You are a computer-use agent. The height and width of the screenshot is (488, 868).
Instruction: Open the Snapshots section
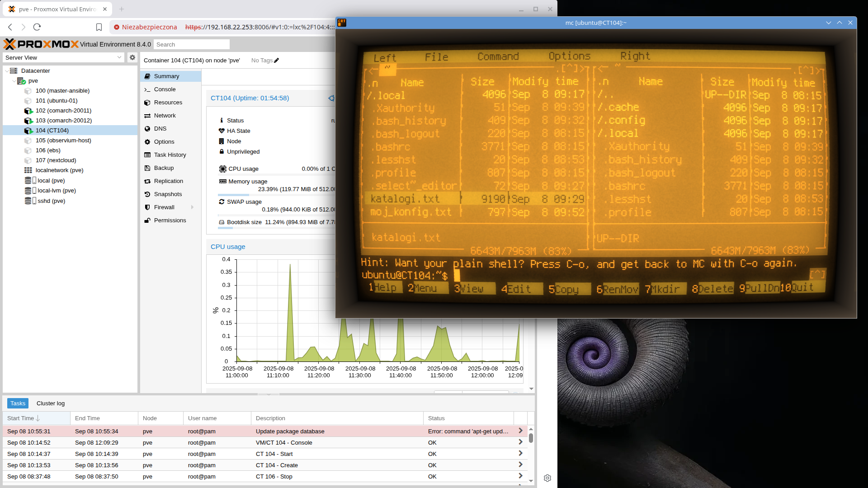[168, 194]
